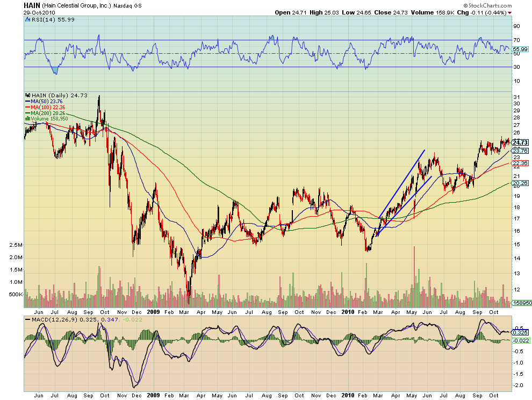Click the -0.022 histogram value in MACD legend
This screenshot has width=532, height=400.
(x=132, y=320)
